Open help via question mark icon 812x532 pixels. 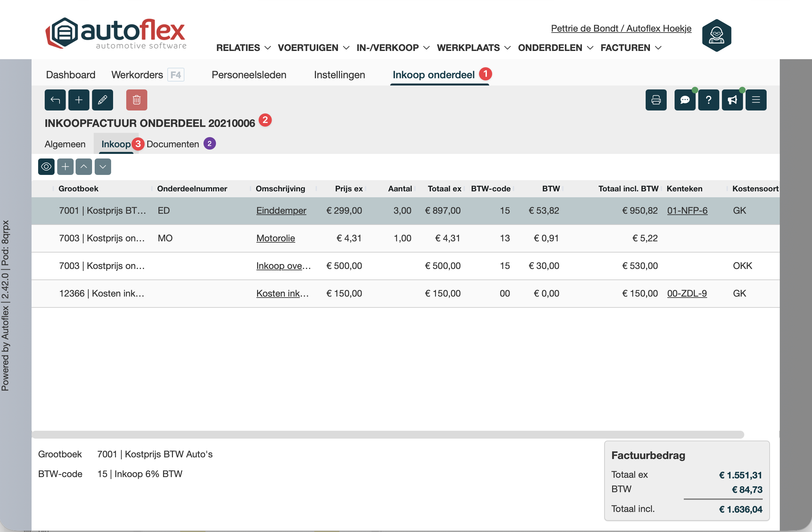pos(708,100)
